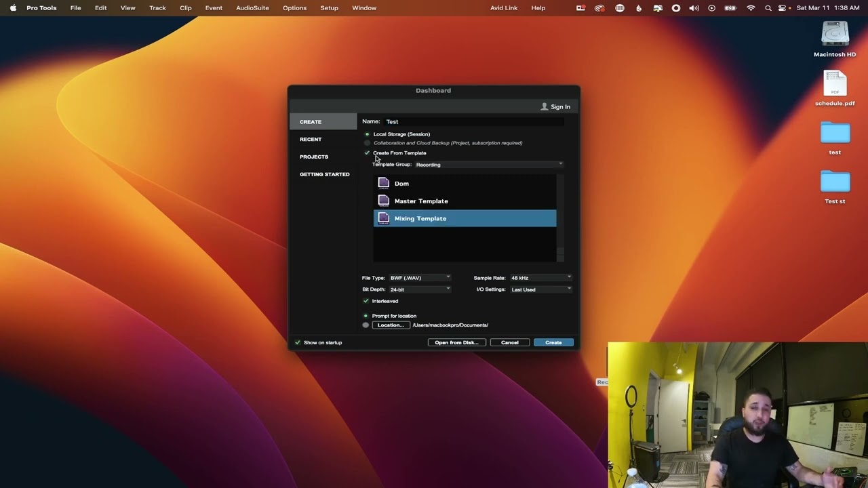
Task: Select the Mixing Template row
Action: tap(465, 218)
